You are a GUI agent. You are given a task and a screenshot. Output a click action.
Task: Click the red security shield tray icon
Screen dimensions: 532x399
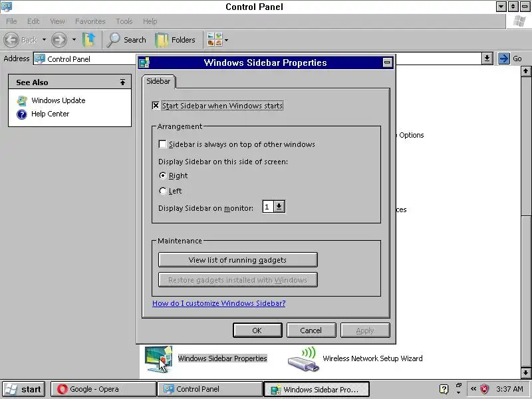[485, 389]
